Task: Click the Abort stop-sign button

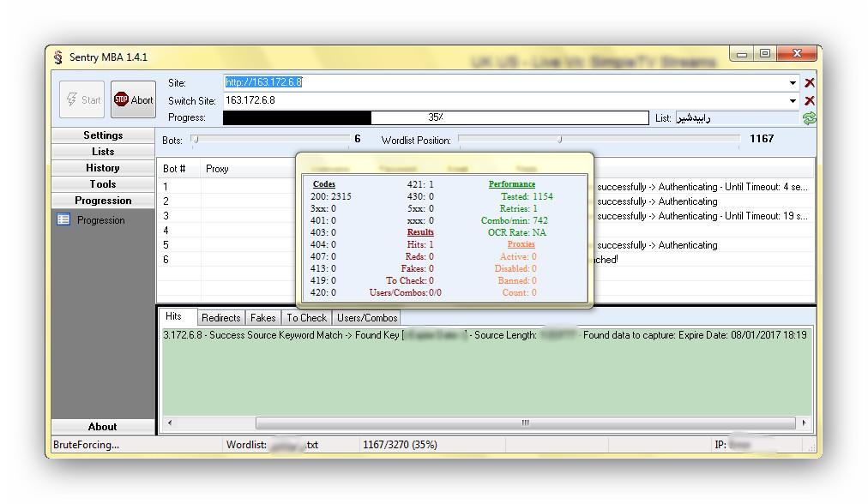Action: pyautogui.click(x=134, y=99)
